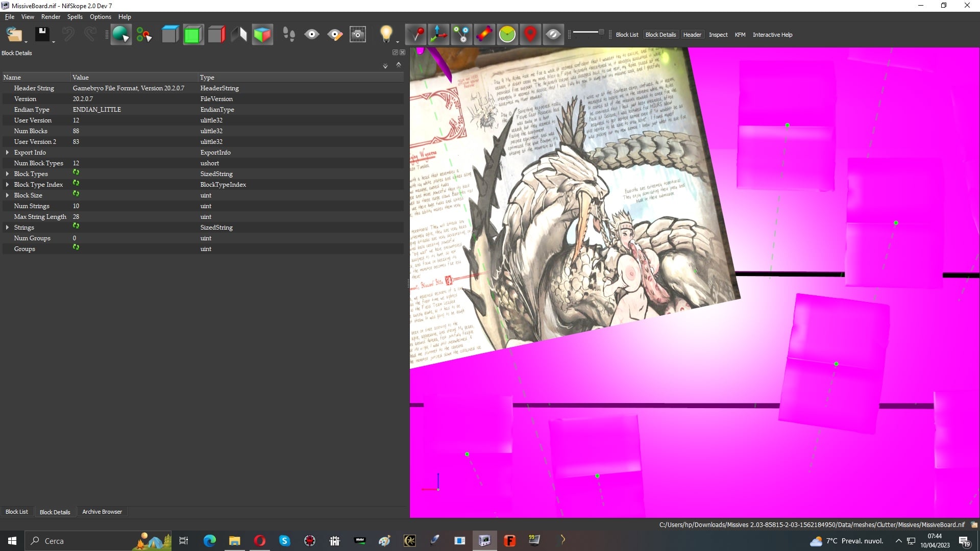Click the Value column header
980x551 pixels.
pos(134,78)
